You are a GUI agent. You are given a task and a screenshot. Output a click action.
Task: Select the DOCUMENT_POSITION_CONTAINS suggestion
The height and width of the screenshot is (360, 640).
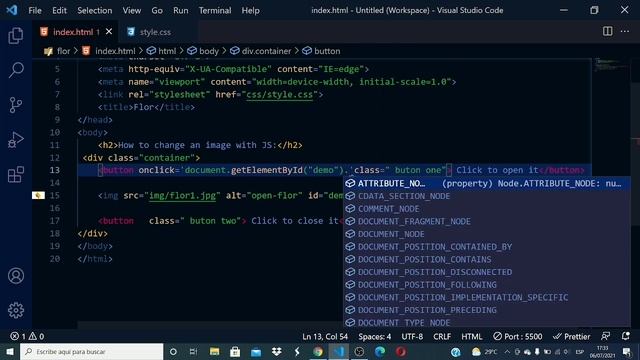[487, 259]
